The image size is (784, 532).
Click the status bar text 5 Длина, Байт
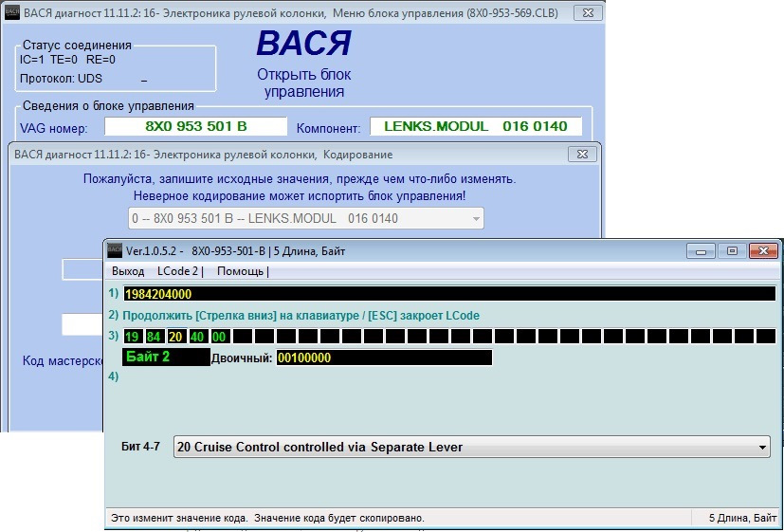pos(742,518)
